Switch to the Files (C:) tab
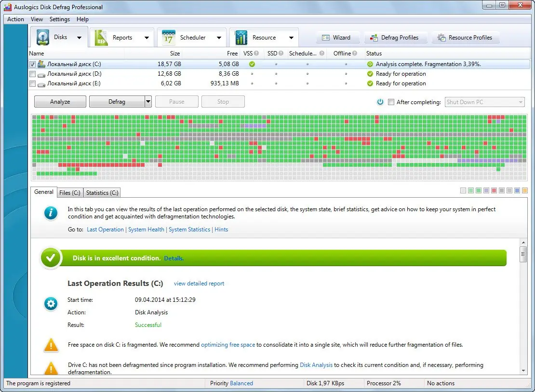Image resolution: width=535 pixels, height=392 pixels. pyautogui.click(x=69, y=192)
